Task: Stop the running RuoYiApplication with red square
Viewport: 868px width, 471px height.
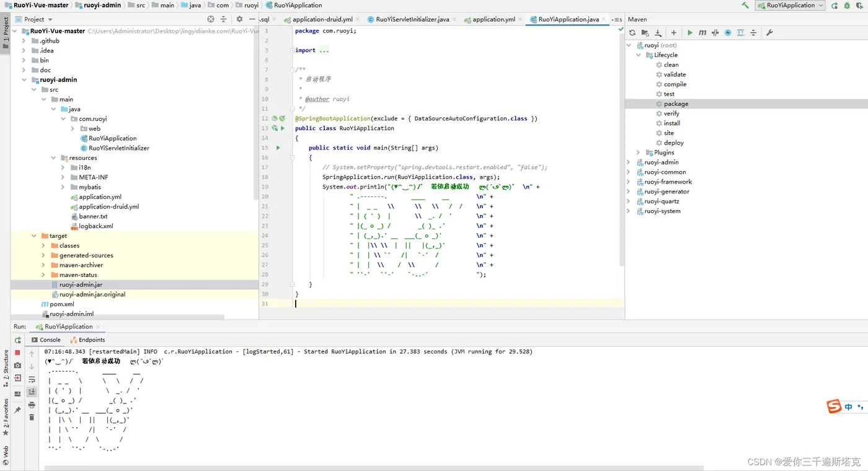Action: 17,353
